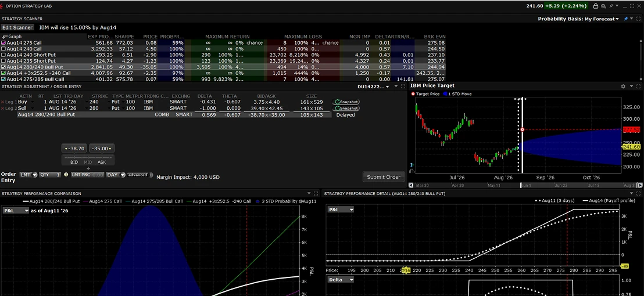Remove Leg 2 with its X icon
644x296 pixels.
click(x=2, y=108)
